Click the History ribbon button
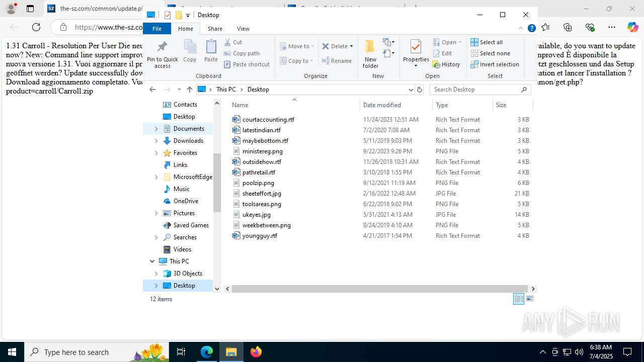 [446, 64]
